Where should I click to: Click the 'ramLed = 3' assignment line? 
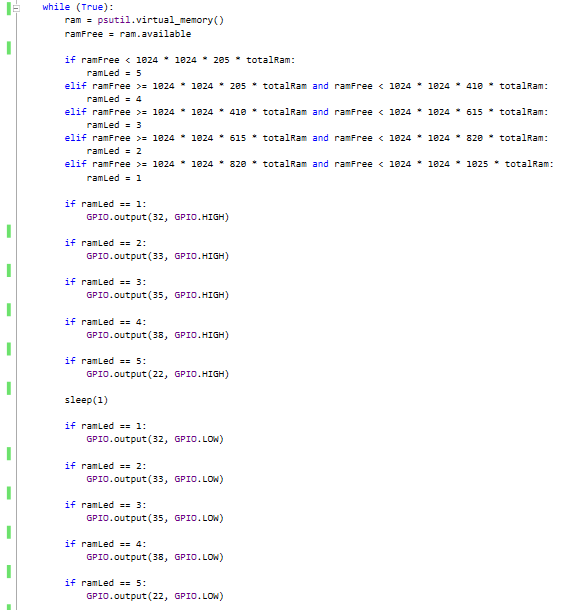coord(114,125)
